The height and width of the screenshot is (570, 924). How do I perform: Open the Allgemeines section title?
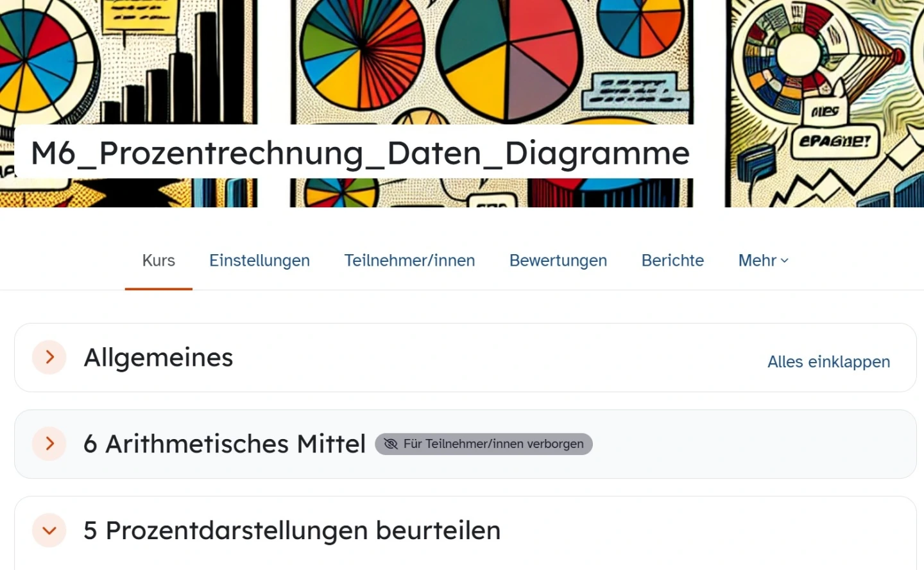[x=158, y=358]
